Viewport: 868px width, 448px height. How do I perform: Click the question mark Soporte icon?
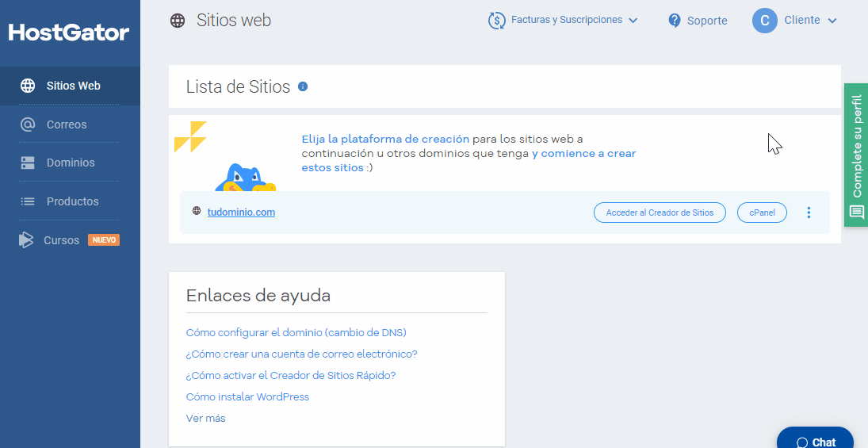pos(675,21)
